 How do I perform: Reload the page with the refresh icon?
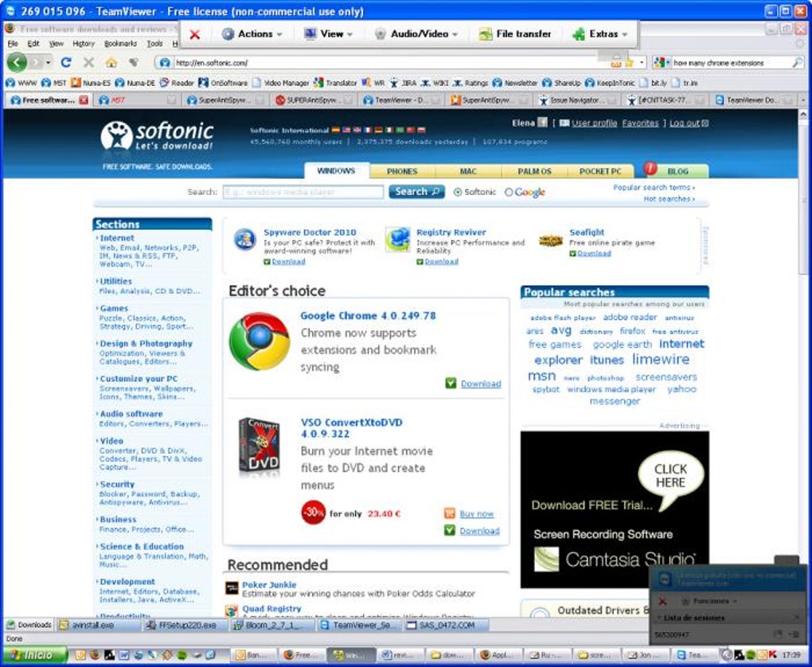click(66, 63)
